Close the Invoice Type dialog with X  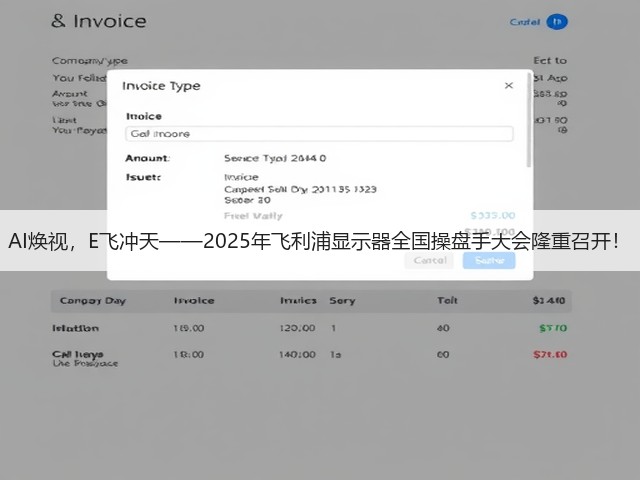509,85
